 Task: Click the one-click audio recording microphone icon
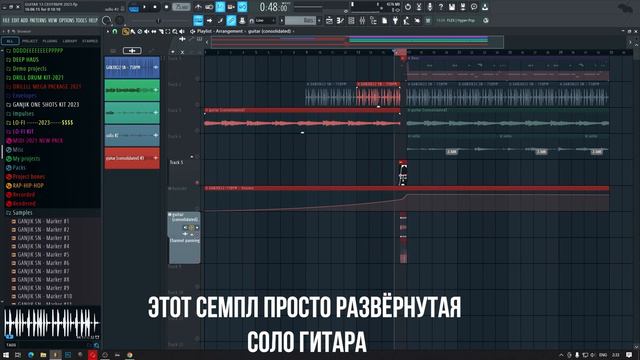[430, 7]
